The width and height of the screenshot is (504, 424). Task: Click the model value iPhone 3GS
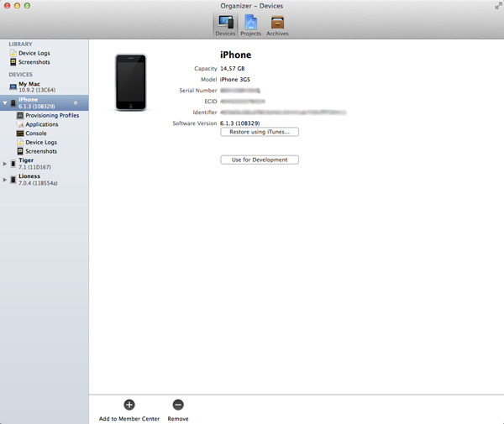(x=235, y=79)
